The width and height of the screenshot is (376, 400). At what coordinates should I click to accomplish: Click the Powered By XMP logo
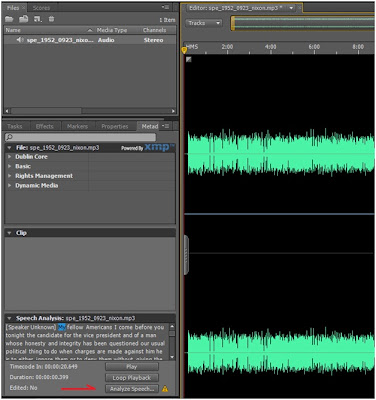[148, 148]
